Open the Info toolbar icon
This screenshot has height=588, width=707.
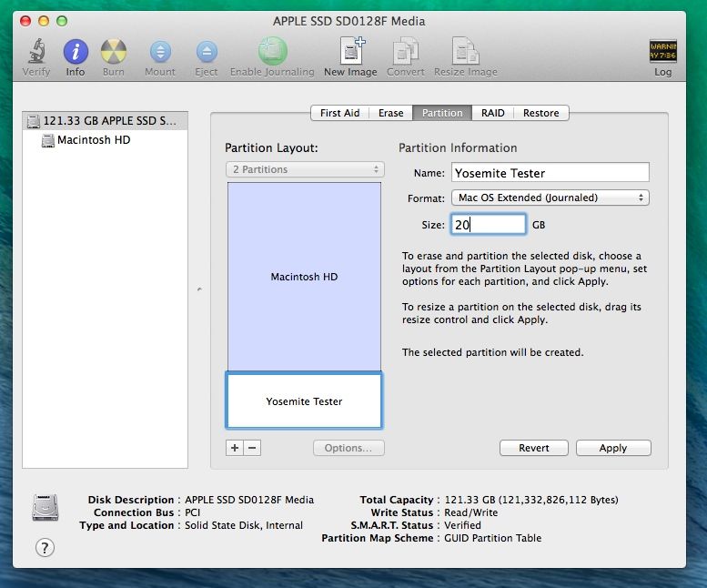pos(76,52)
